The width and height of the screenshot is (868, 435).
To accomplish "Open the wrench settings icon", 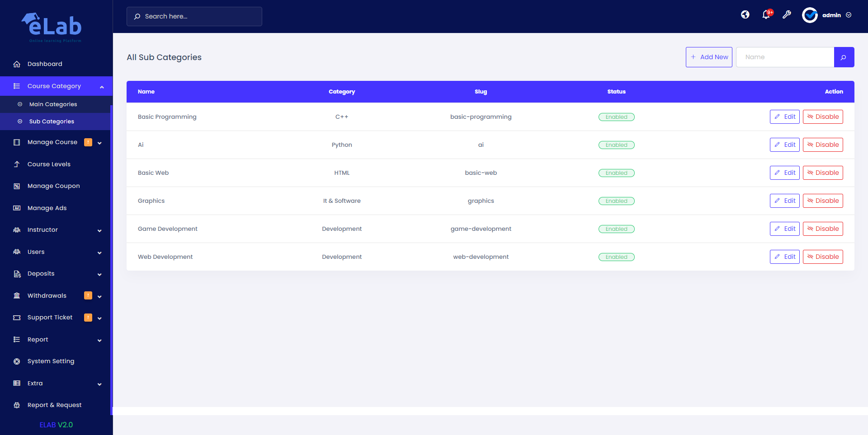I will (787, 15).
